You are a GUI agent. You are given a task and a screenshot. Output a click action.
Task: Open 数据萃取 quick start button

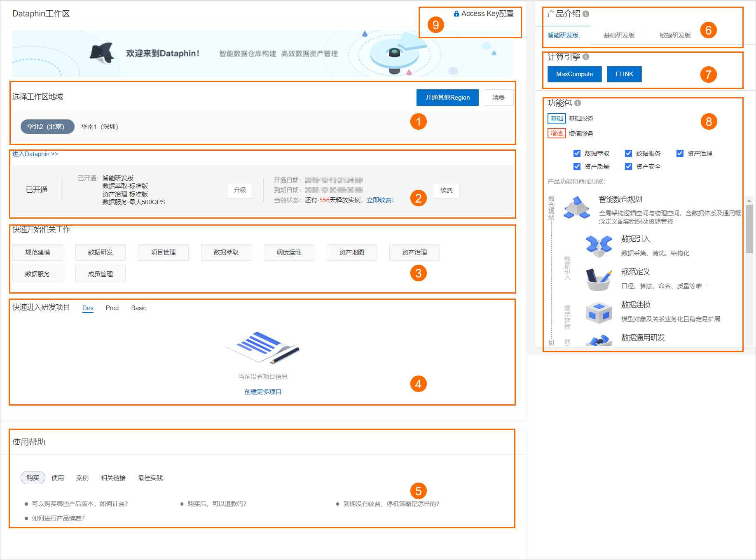(226, 252)
